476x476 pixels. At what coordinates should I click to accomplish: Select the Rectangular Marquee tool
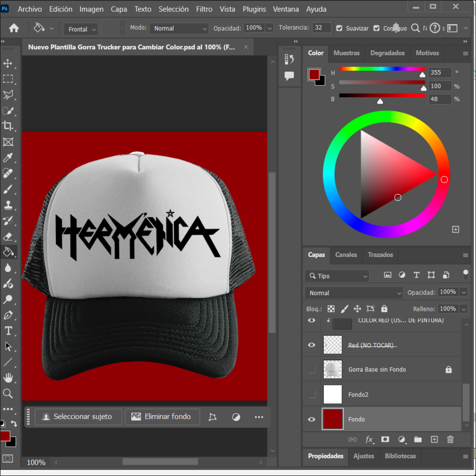8,79
